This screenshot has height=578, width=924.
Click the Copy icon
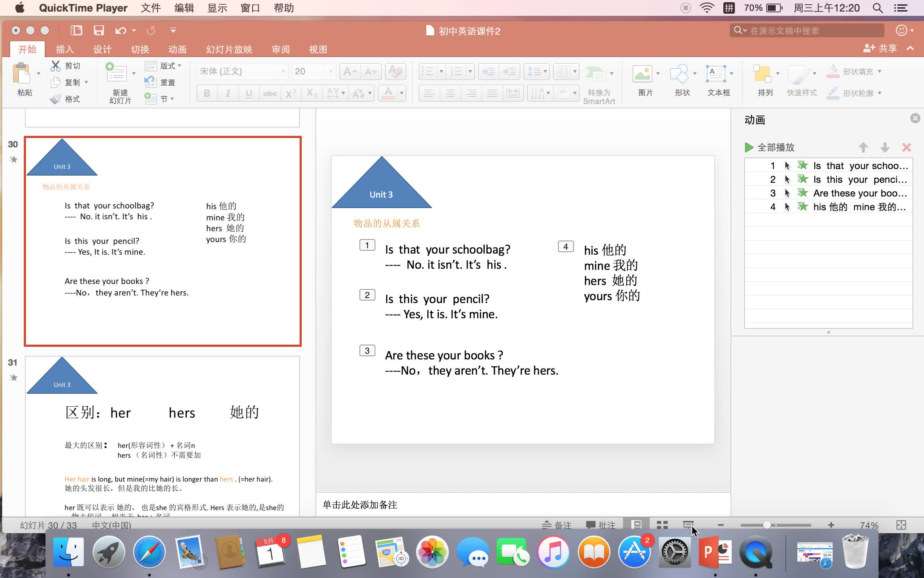56,82
